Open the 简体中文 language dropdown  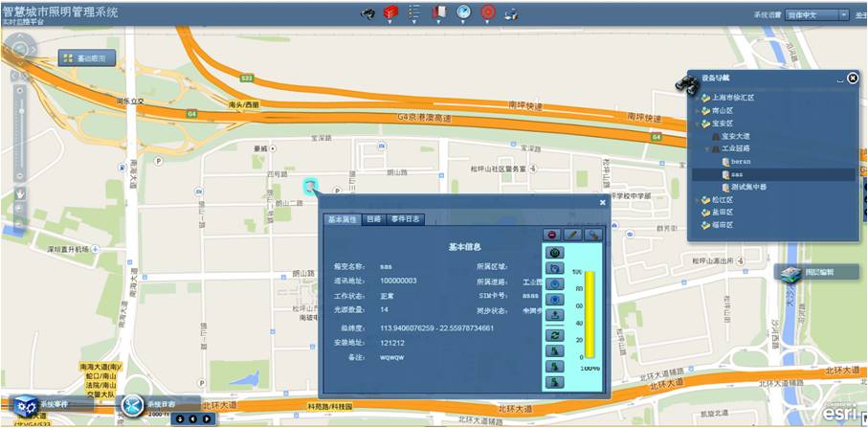[817, 14]
